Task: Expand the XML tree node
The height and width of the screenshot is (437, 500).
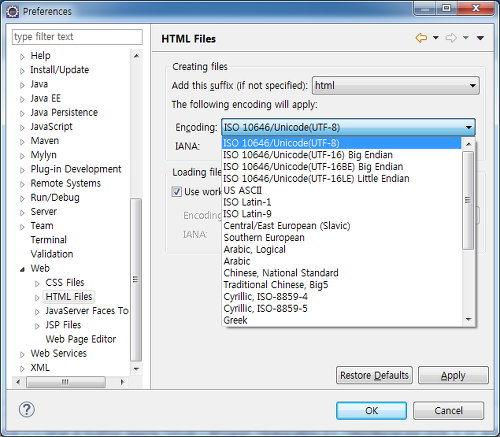Action: point(22,369)
